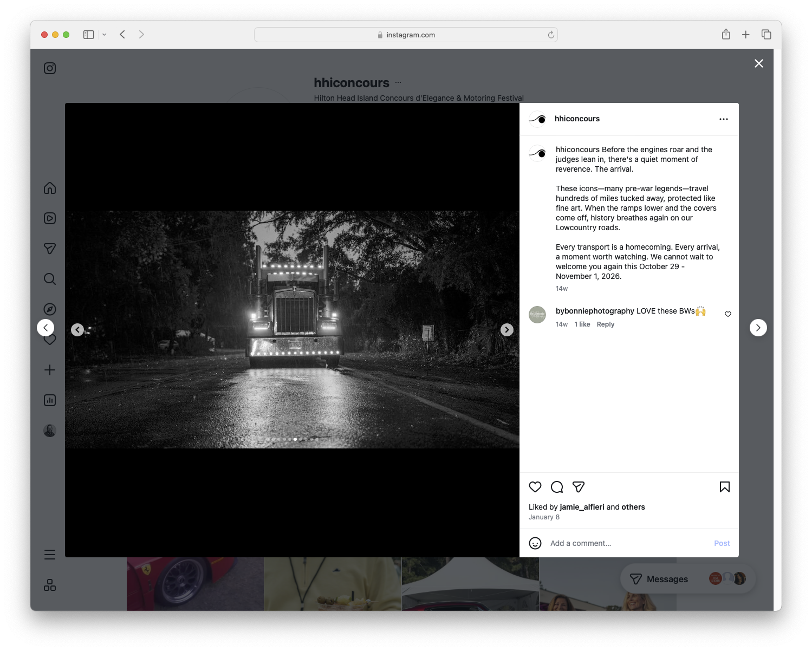Select the Reels icon in the sidebar
Viewport: 812px width, 651px height.
50,218
